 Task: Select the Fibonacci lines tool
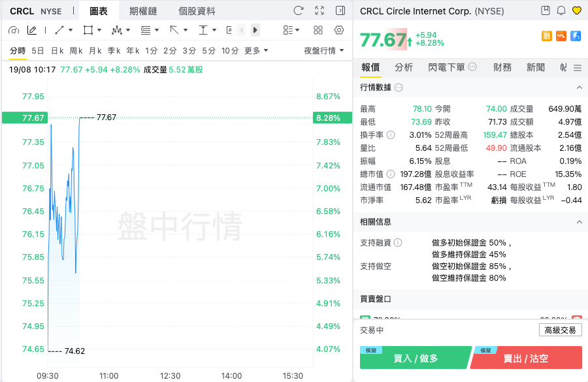(x=146, y=30)
